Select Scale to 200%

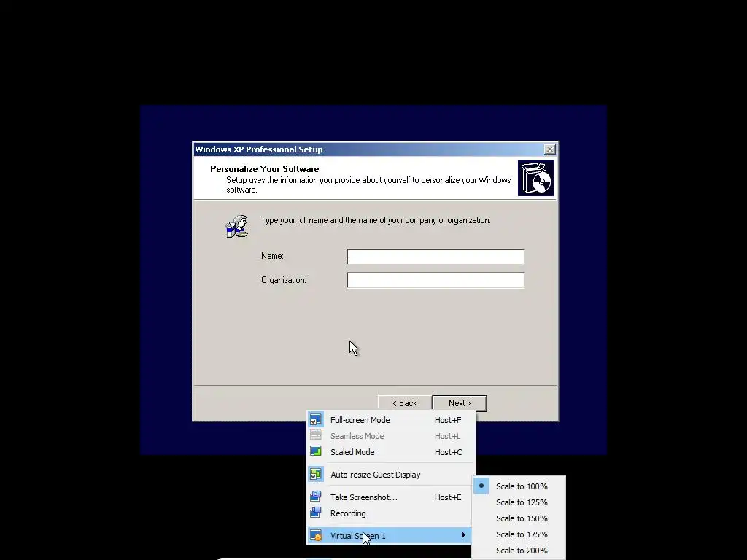tap(519, 551)
